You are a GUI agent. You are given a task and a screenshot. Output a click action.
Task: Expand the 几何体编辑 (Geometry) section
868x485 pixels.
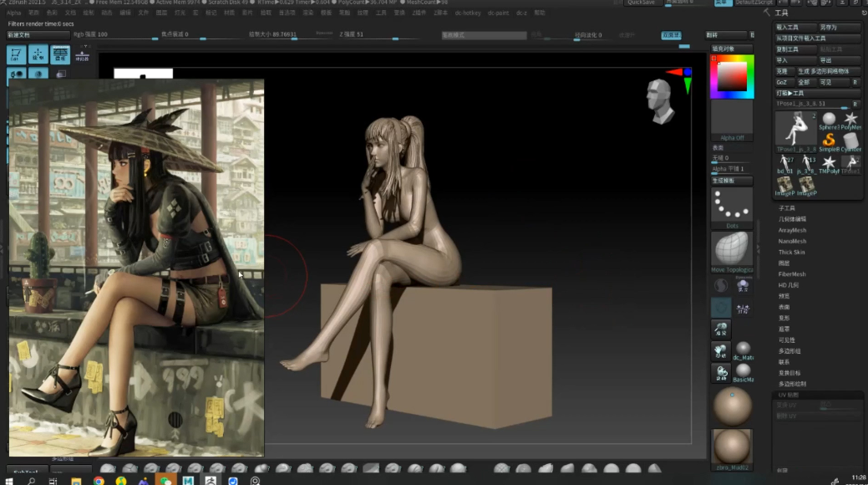[x=792, y=219]
